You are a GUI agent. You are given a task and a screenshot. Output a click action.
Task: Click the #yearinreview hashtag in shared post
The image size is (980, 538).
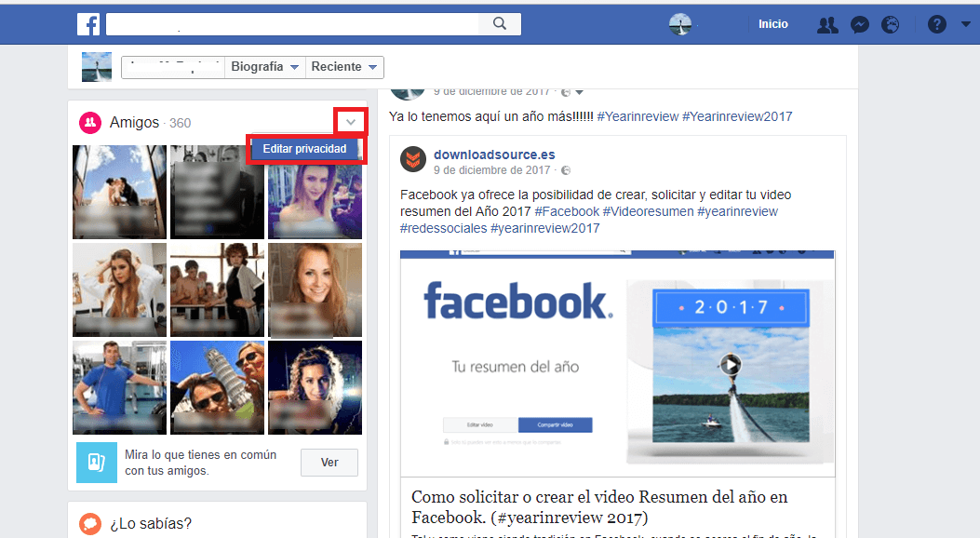737,212
